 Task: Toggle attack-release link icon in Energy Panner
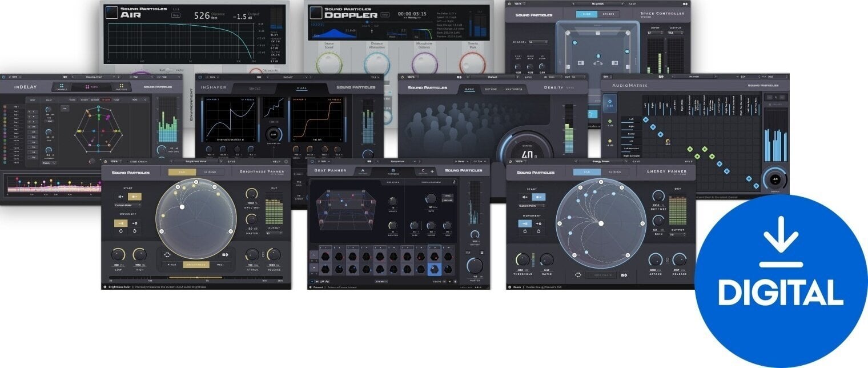click(x=668, y=261)
